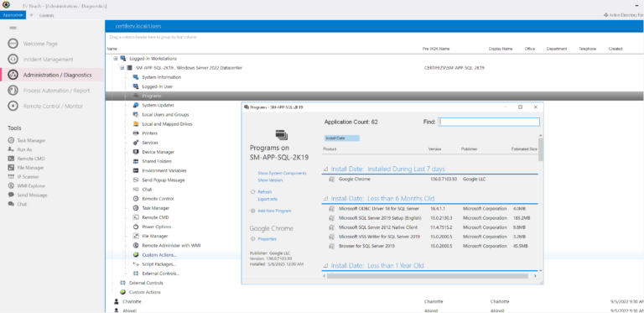Screen dimensions: 644x313
Task: Open Environment Variables tree node
Action: tap(164, 170)
